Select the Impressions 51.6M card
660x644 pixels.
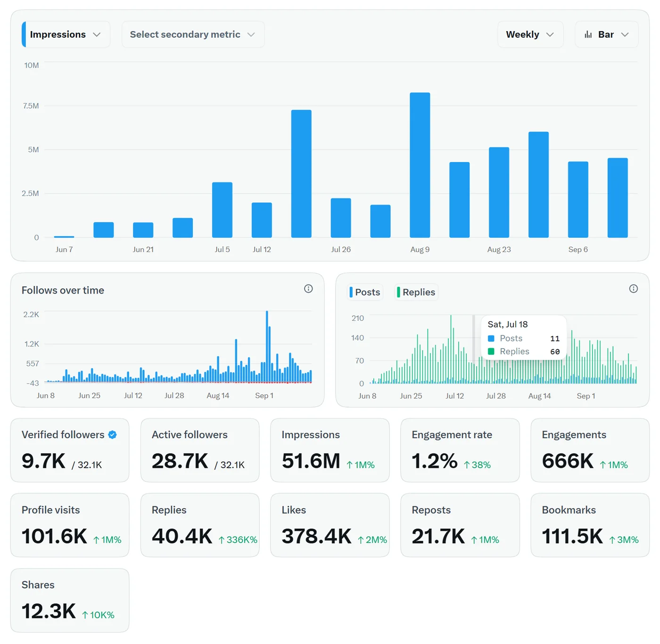coord(330,450)
